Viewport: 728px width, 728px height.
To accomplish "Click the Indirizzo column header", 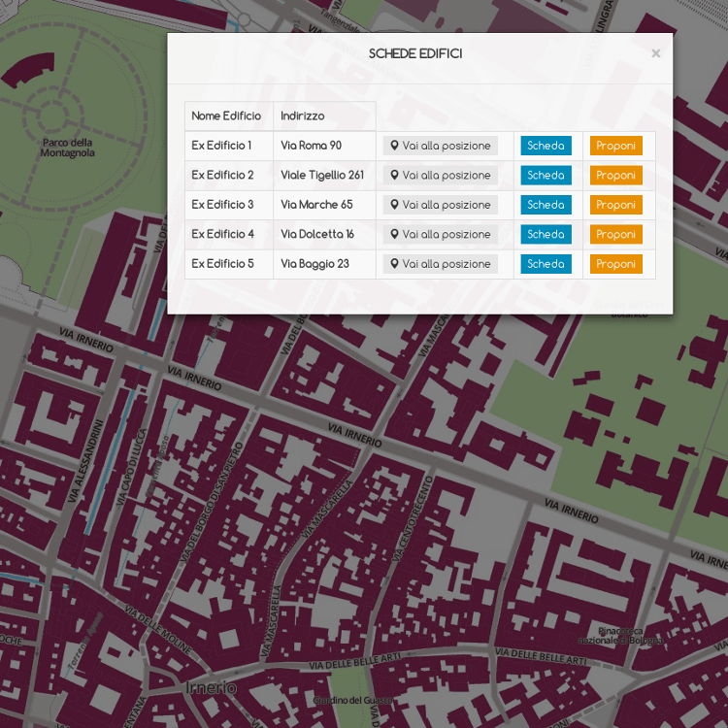I will 324,116.
